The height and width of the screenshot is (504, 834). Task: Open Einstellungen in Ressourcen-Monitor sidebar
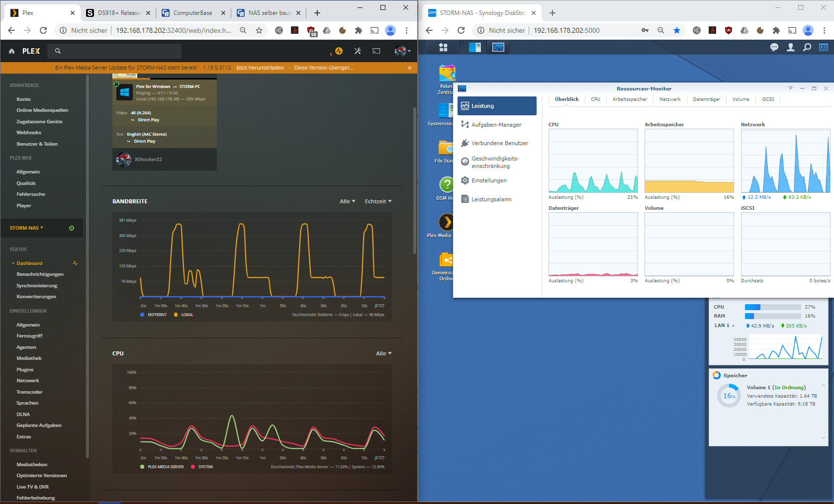pos(497,180)
